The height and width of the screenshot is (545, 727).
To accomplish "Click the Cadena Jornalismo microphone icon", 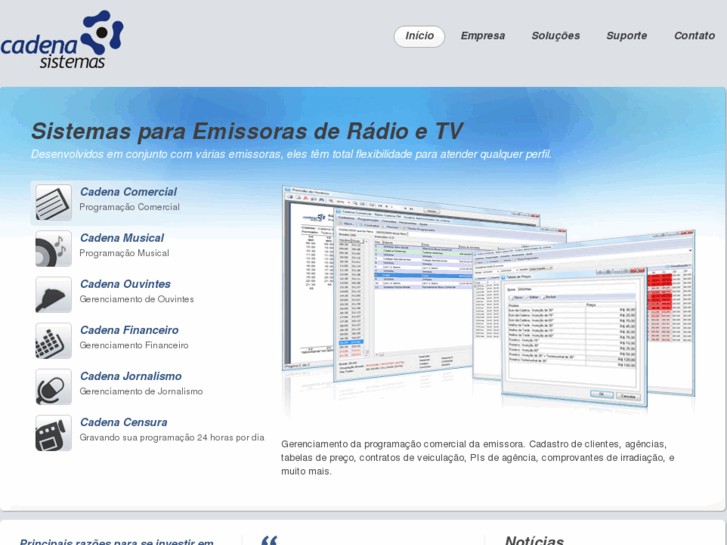I will click(53, 387).
